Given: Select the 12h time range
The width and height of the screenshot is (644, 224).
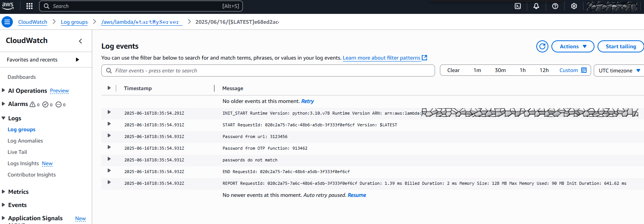Looking at the screenshot, I should click(544, 70).
